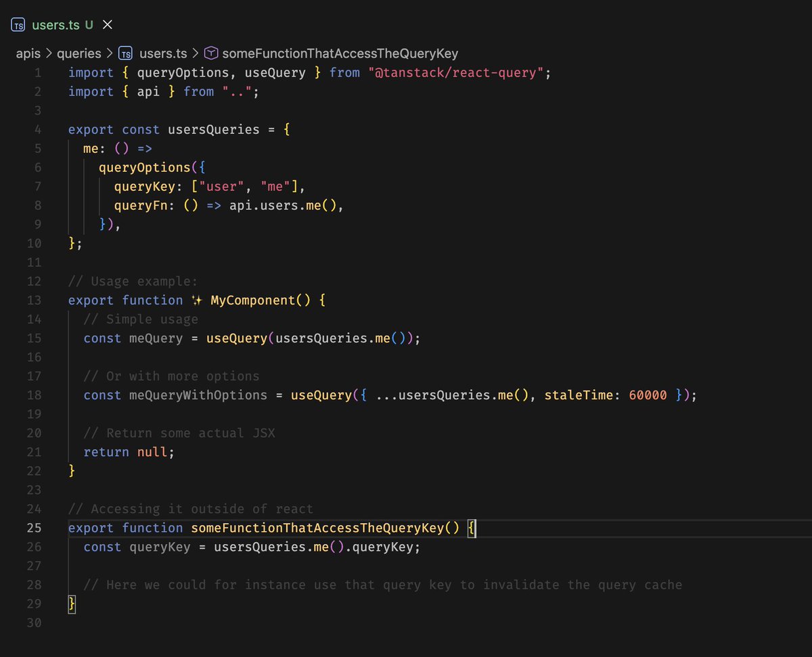Click the "@tanstack/react-query" import string
Viewport: 812px width, 657px height.
(x=456, y=72)
